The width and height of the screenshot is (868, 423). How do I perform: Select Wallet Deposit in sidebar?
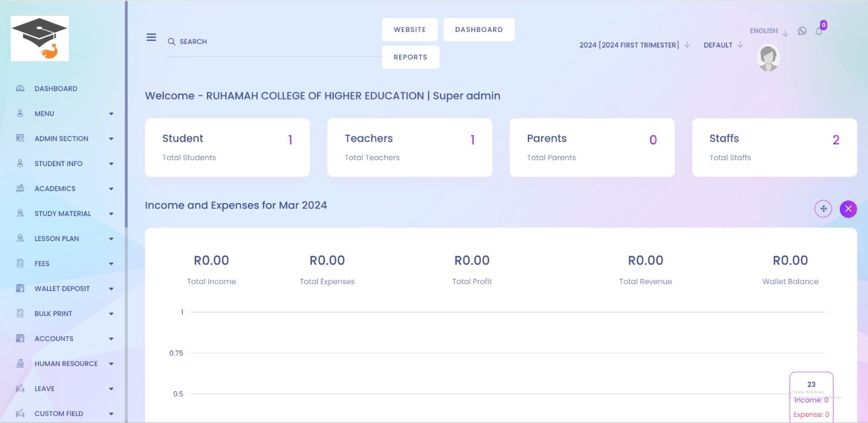coord(62,288)
